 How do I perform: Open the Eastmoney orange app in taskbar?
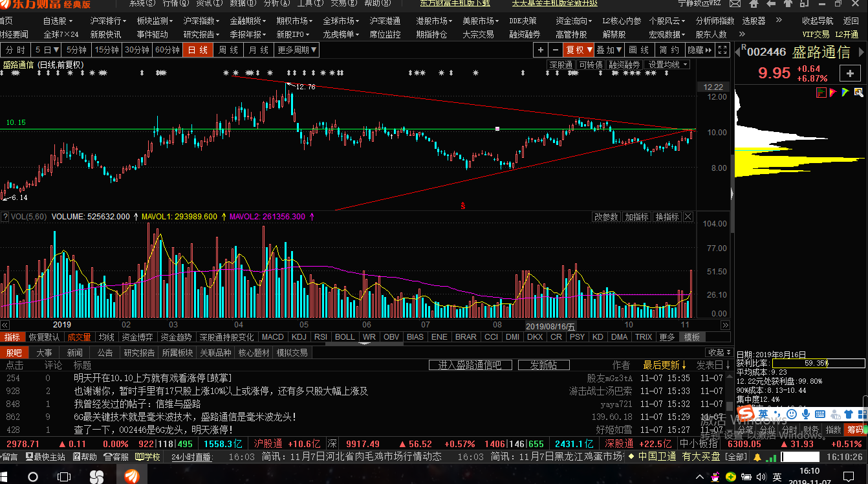[132, 477]
